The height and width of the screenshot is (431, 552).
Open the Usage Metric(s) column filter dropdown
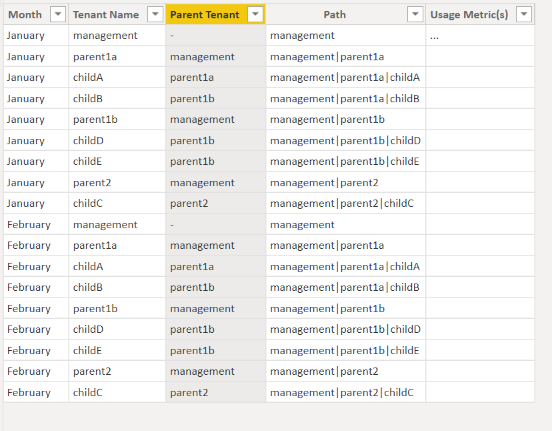[x=524, y=14]
